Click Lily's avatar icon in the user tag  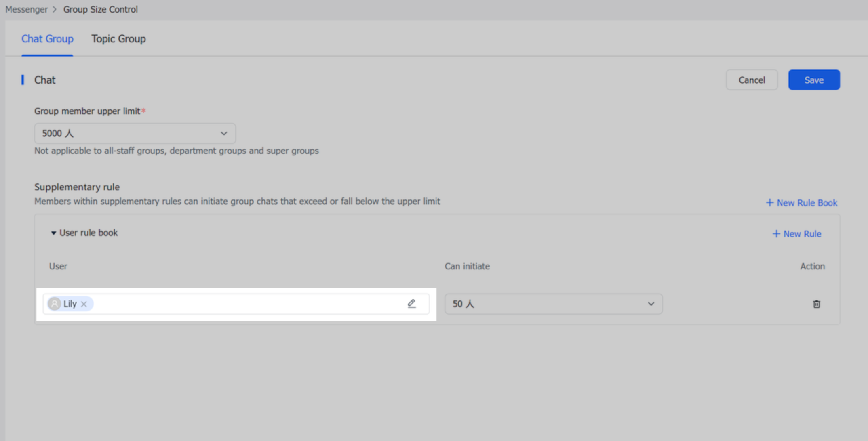pyautogui.click(x=54, y=304)
